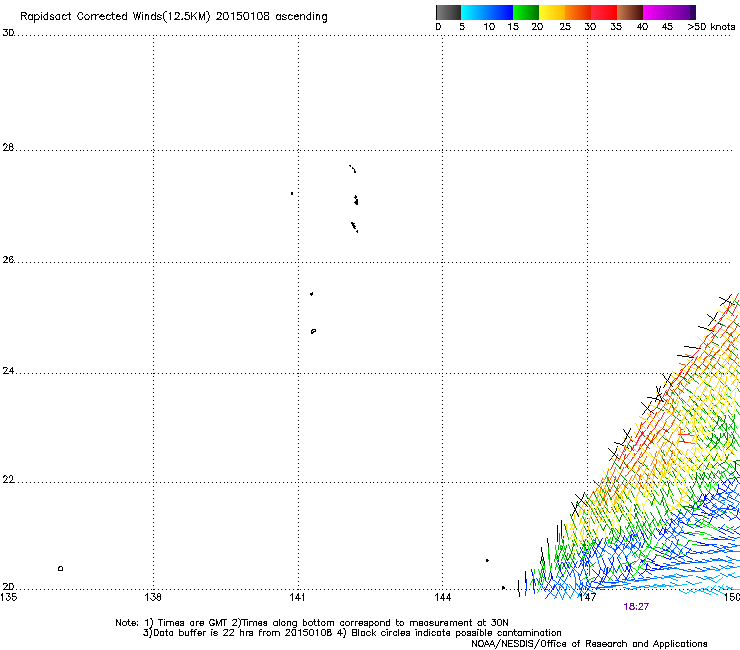
Task: Click the longitude label '141'
Action: (x=297, y=597)
